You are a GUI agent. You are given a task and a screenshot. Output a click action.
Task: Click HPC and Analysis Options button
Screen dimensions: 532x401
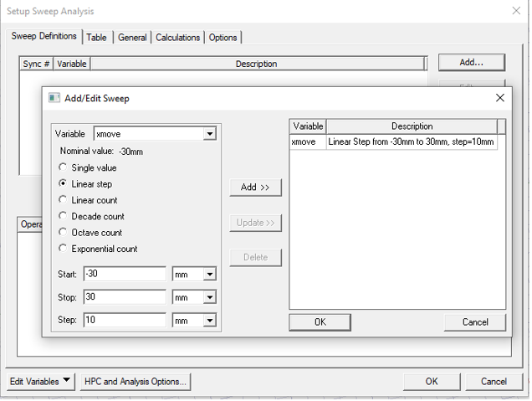136,382
